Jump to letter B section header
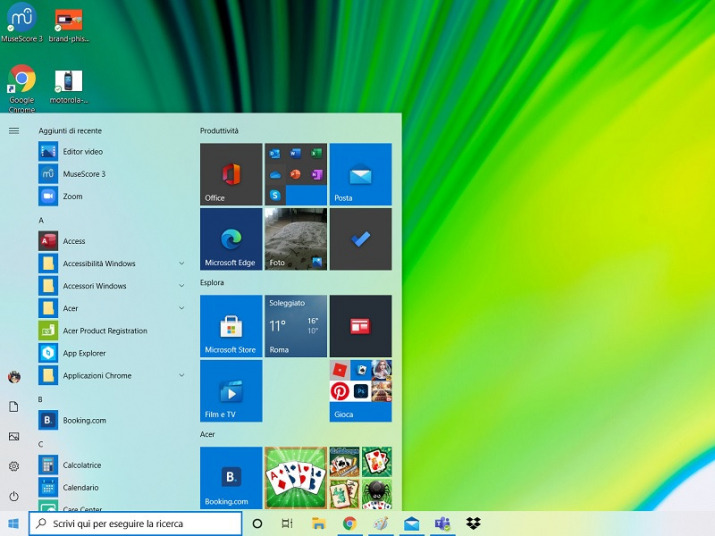715x536 pixels. 40,400
